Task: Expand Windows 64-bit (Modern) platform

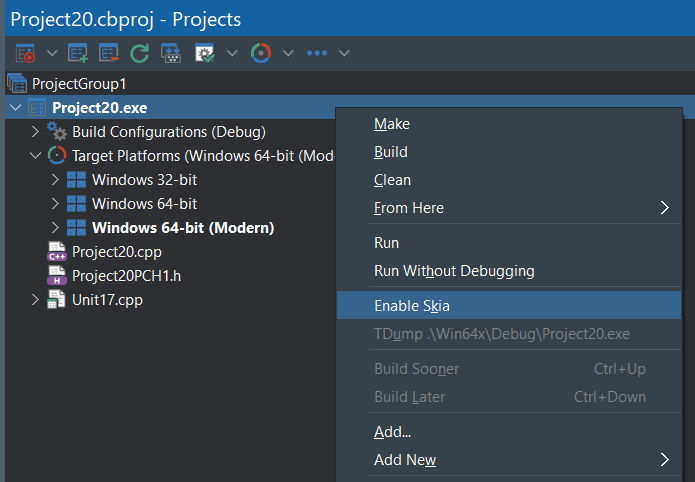Action: coord(55,227)
